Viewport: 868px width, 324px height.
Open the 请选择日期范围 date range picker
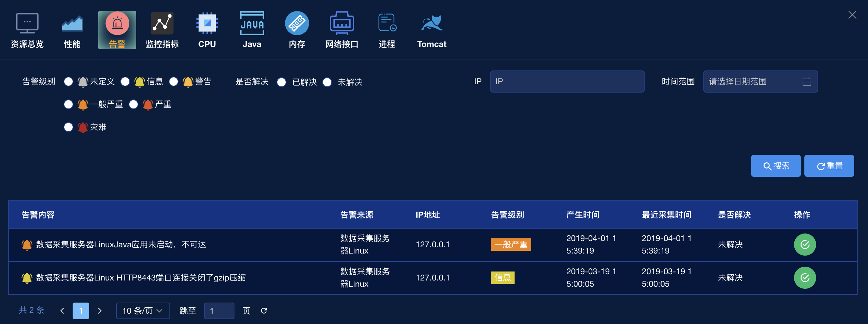click(x=760, y=82)
